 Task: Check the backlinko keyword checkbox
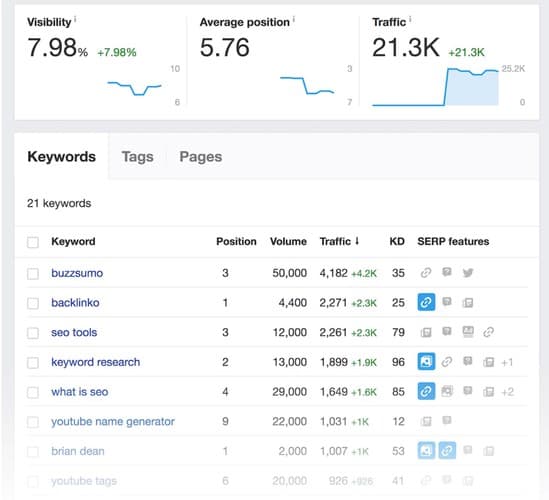click(33, 303)
